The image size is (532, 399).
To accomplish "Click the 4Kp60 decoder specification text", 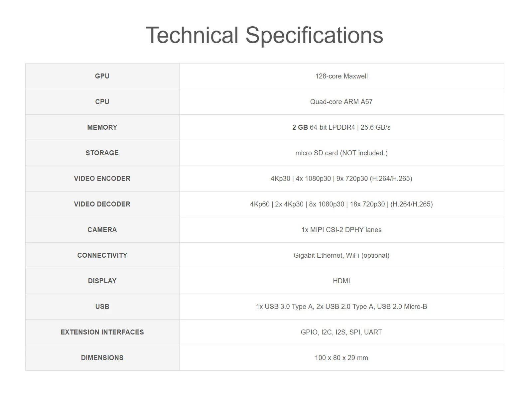I will (x=341, y=204).
